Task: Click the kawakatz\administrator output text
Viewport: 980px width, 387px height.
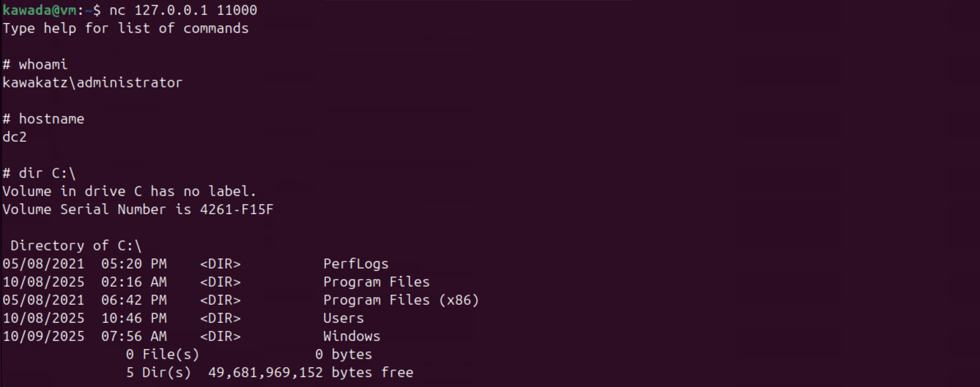Action: point(92,83)
